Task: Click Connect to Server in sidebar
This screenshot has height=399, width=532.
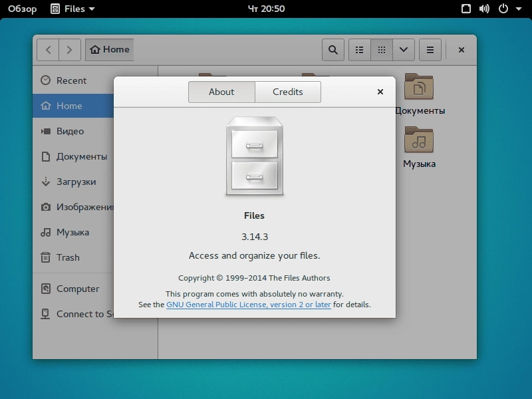Action: click(x=73, y=314)
